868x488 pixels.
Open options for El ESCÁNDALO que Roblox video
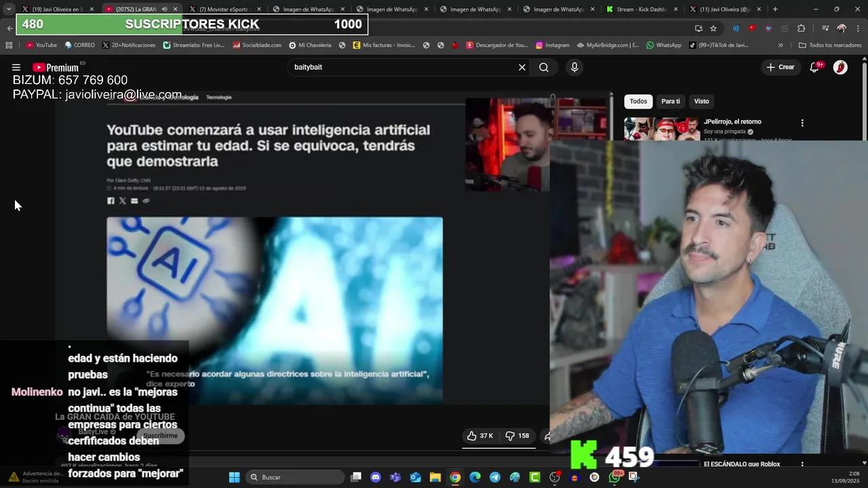pyautogui.click(x=802, y=465)
